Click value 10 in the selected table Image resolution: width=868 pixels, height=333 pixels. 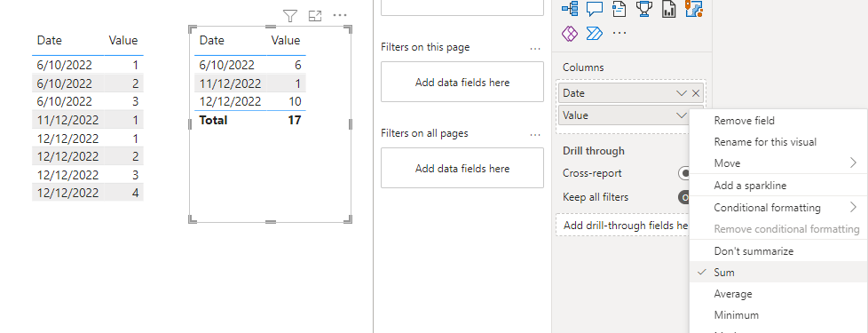coord(295,101)
